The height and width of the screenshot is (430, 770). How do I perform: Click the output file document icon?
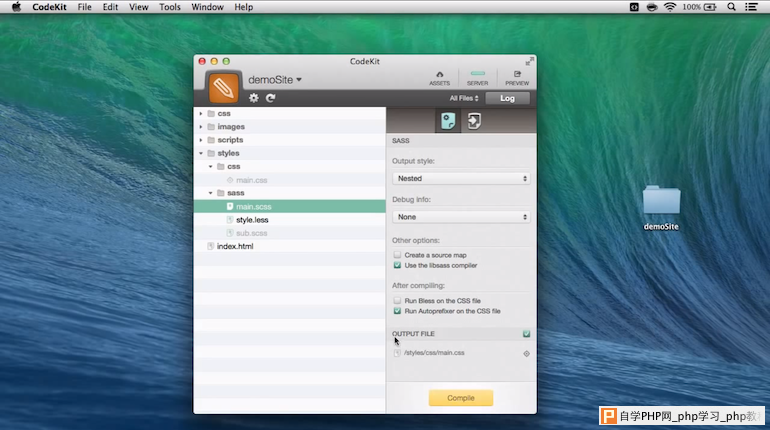click(x=397, y=353)
